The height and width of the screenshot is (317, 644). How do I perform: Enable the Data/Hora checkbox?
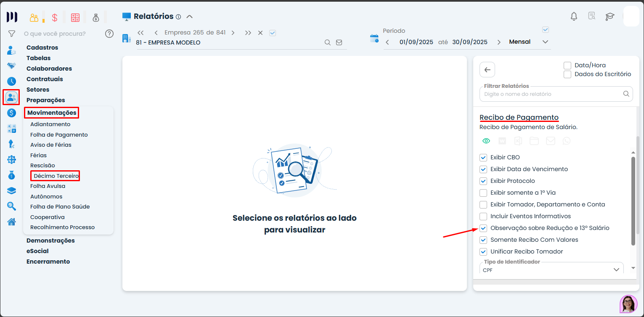(x=567, y=66)
